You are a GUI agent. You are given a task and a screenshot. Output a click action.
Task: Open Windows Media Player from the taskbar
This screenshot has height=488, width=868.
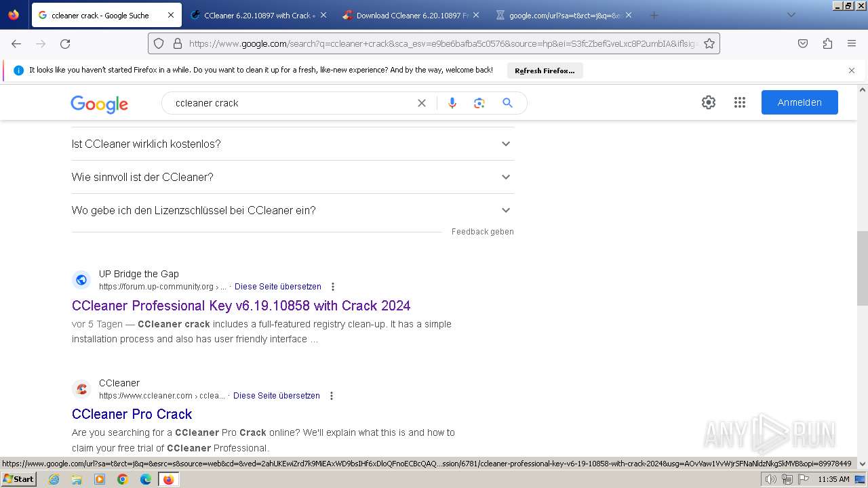tap(100, 479)
